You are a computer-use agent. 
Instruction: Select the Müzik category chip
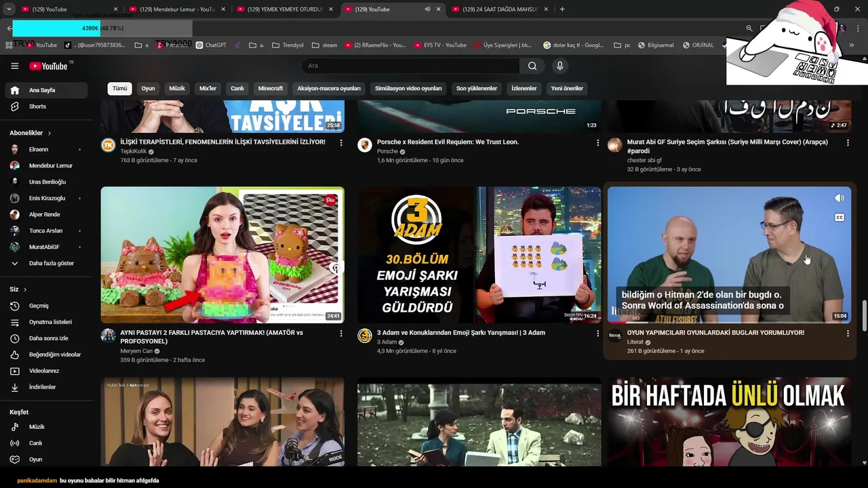(177, 88)
